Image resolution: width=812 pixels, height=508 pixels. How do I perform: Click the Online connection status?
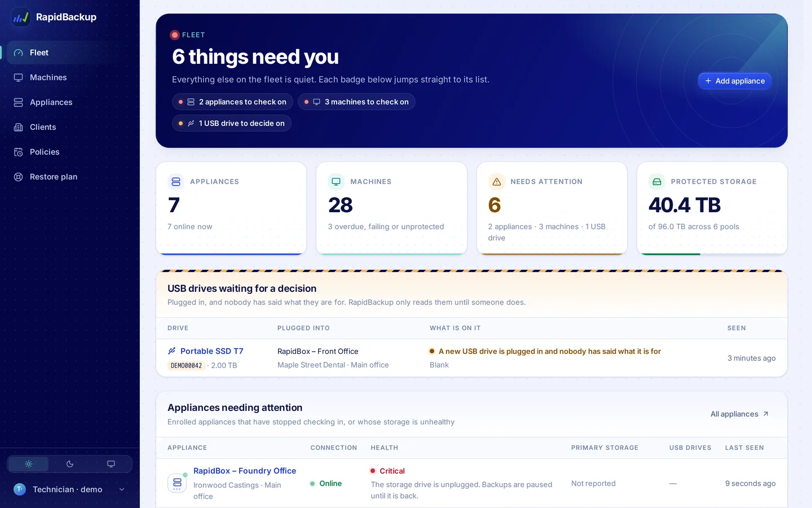point(326,483)
